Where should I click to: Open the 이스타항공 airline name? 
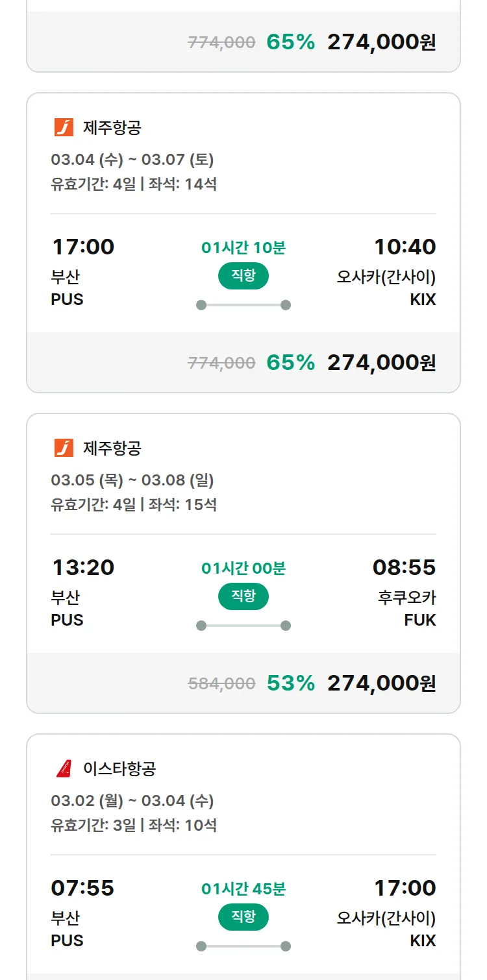tap(119, 768)
